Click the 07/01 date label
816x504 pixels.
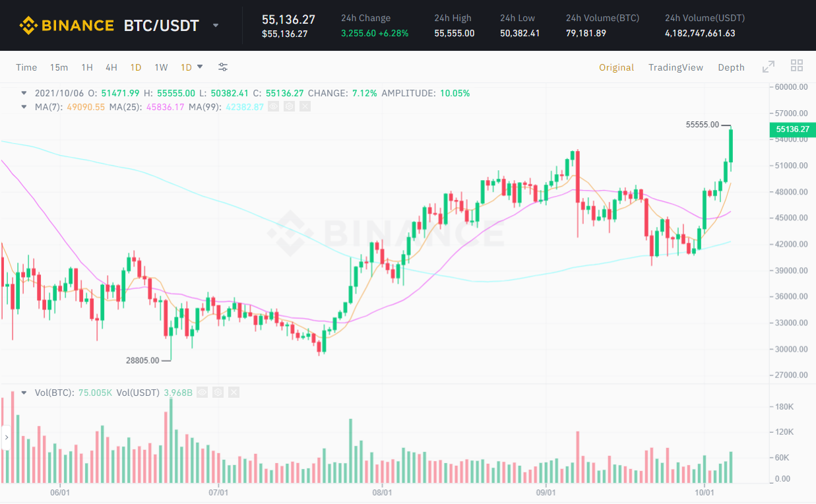[x=218, y=492]
